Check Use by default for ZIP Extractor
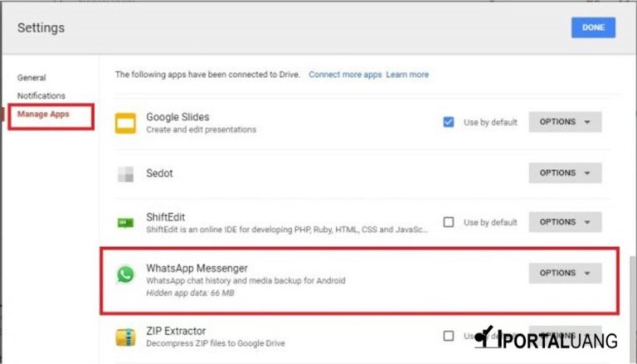Screen dimensions: 637x364 coord(449,336)
